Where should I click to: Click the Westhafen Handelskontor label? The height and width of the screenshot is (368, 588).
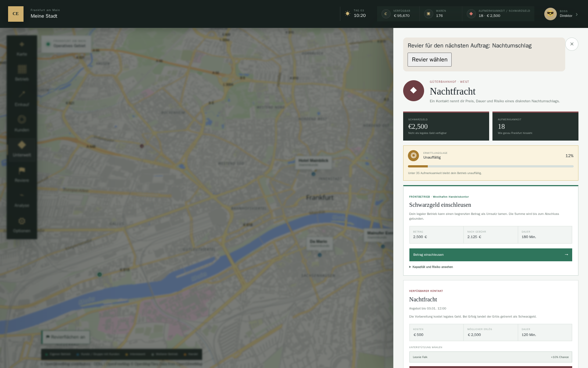[x=451, y=197]
